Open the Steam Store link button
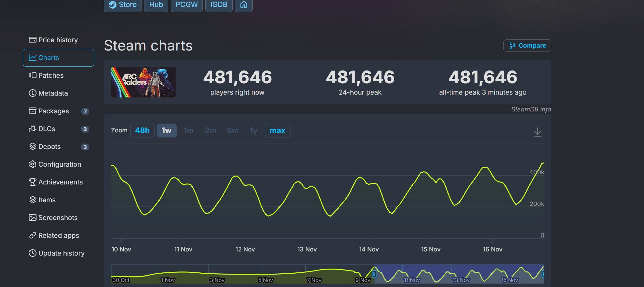 (123, 5)
